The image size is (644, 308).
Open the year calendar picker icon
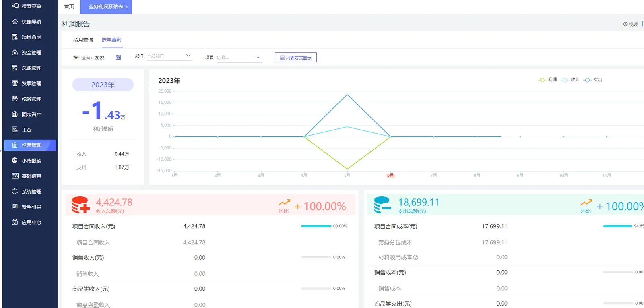tap(118, 57)
